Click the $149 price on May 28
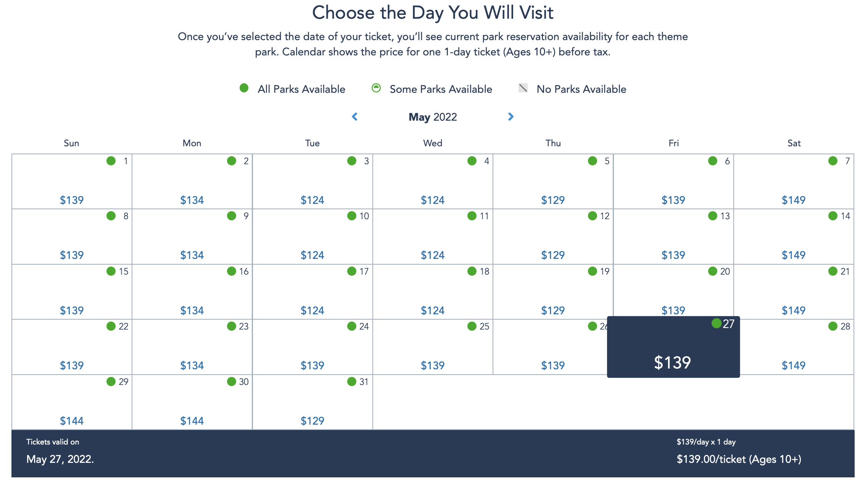Screen dimensions: 868x485 [794, 365]
